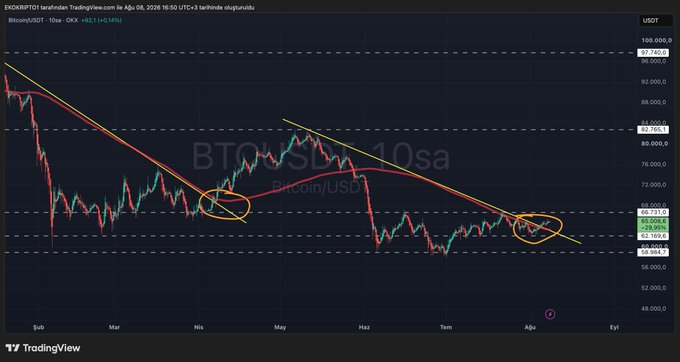Click the Tem month label on time axis

(x=446, y=327)
